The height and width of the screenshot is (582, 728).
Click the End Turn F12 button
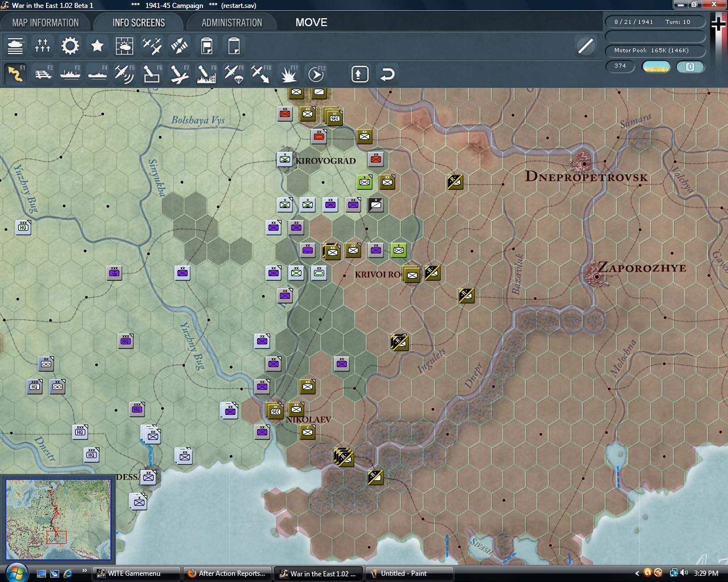316,74
